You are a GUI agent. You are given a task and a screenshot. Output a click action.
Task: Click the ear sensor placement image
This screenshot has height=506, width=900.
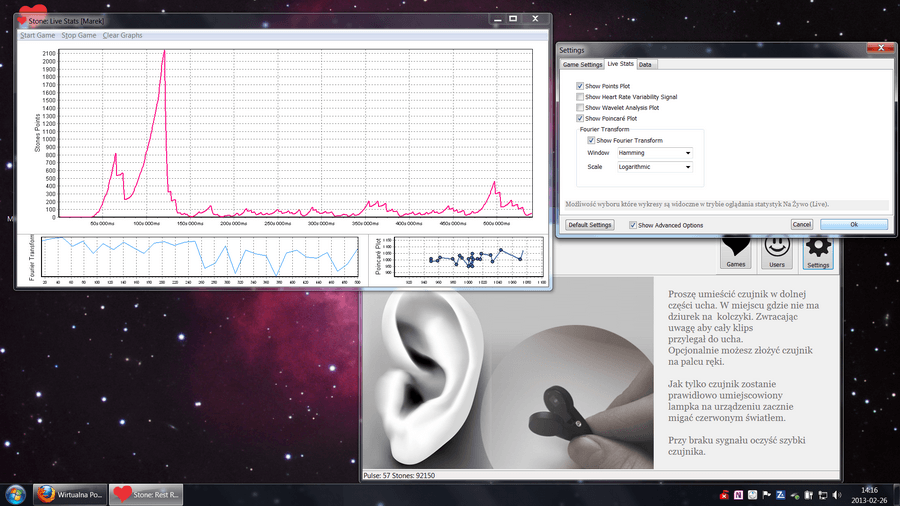click(508, 373)
